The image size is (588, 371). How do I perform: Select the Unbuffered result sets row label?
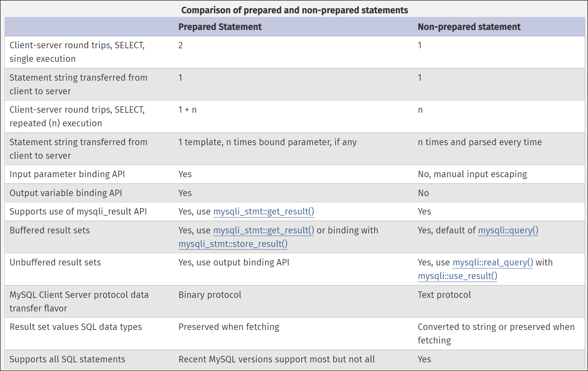pyautogui.click(x=55, y=262)
